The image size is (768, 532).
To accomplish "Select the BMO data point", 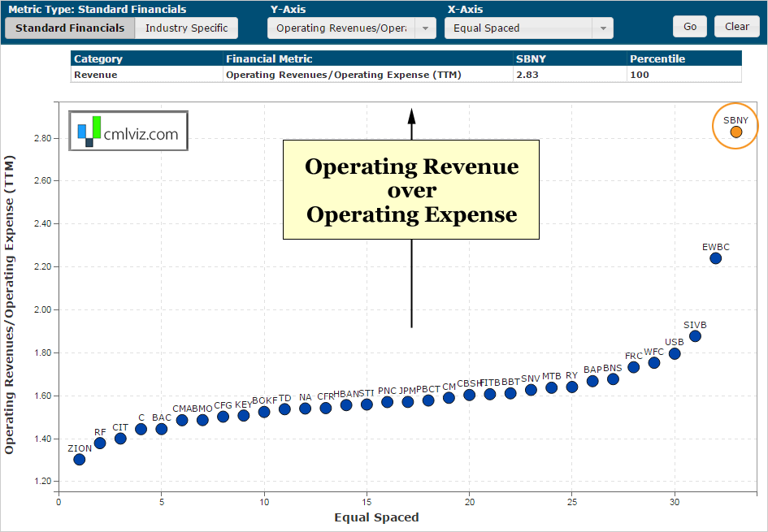I will click(x=202, y=420).
